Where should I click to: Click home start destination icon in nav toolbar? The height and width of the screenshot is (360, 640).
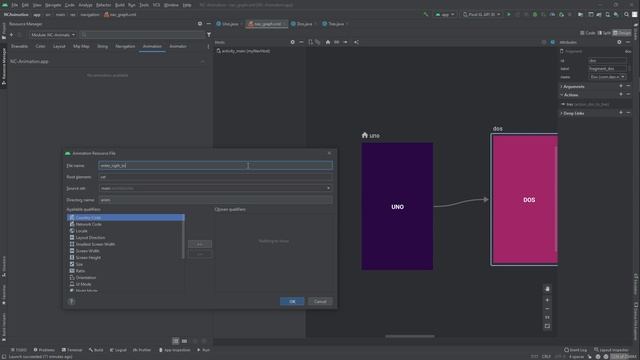pos(327,42)
